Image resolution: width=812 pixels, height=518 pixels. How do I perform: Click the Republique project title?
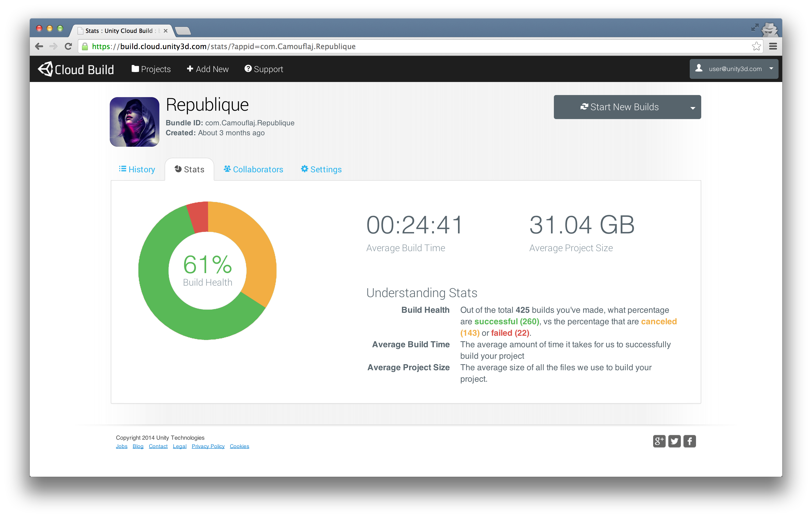[207, 105]
